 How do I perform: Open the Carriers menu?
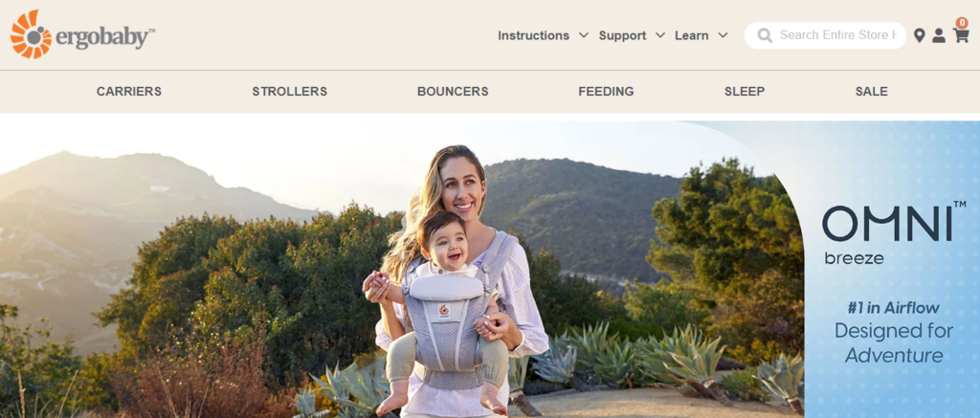tap(129, 91)
